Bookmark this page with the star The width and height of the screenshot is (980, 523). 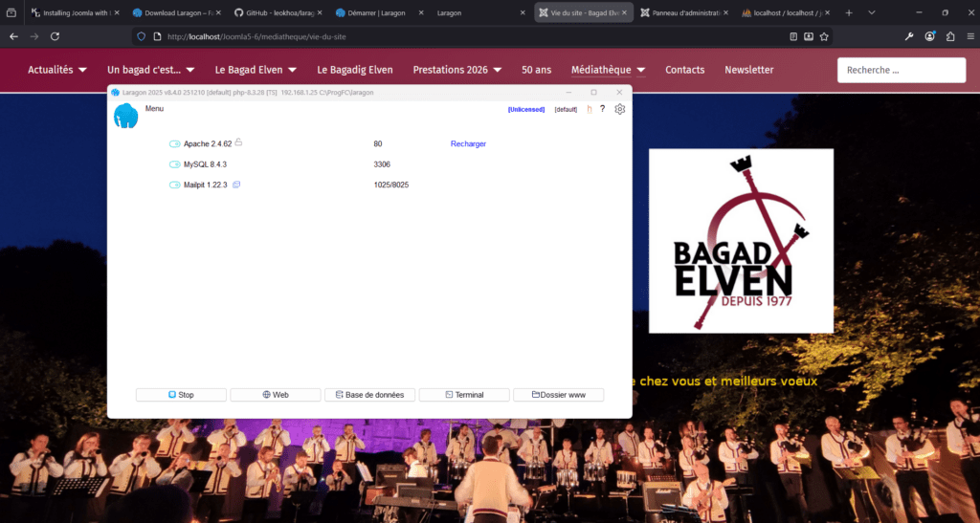pos(824,37)
